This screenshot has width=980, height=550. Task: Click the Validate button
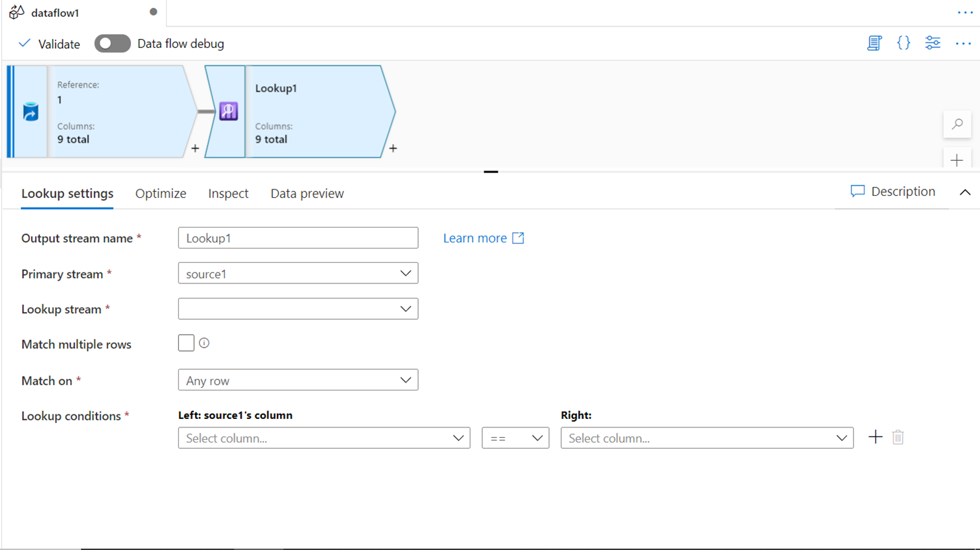(x=49, y=43)
